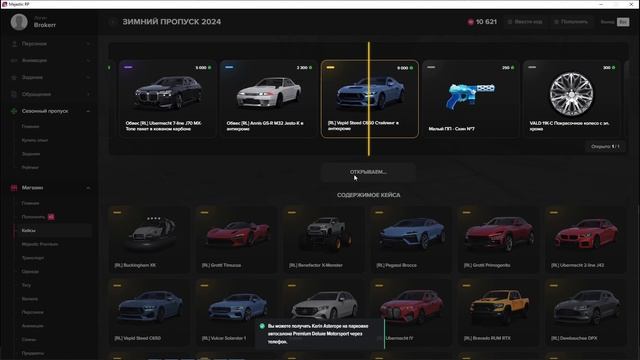Expand the top-level Задания section chevron

(x=88, y=77)
